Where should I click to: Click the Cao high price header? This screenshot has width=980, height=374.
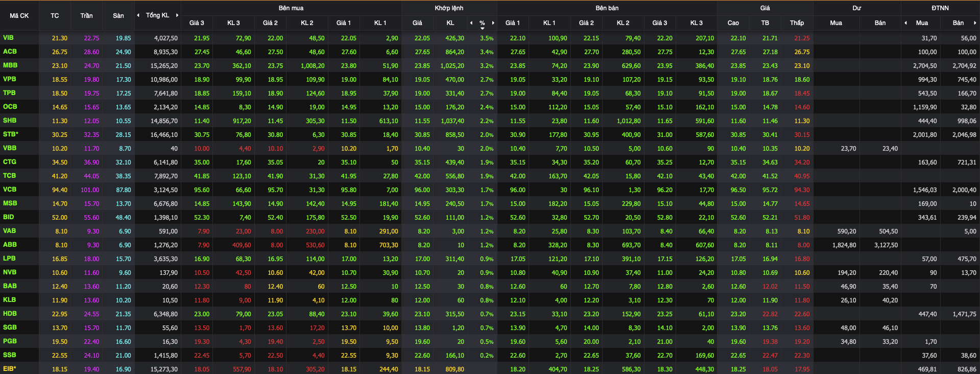[x=733, y=23]
